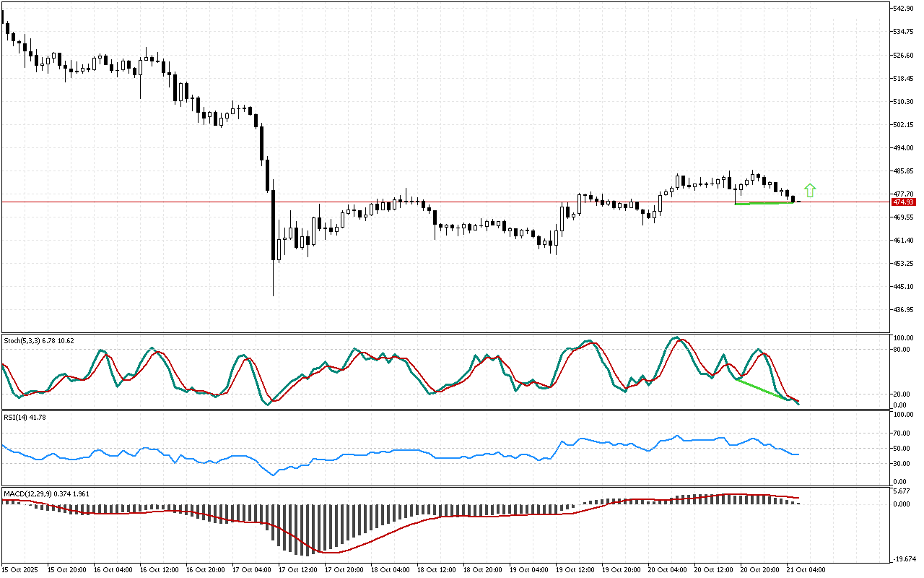
Task: Click the 70.00 level on RSI scale
Action: pyautogui.click(x=902, y=433)
